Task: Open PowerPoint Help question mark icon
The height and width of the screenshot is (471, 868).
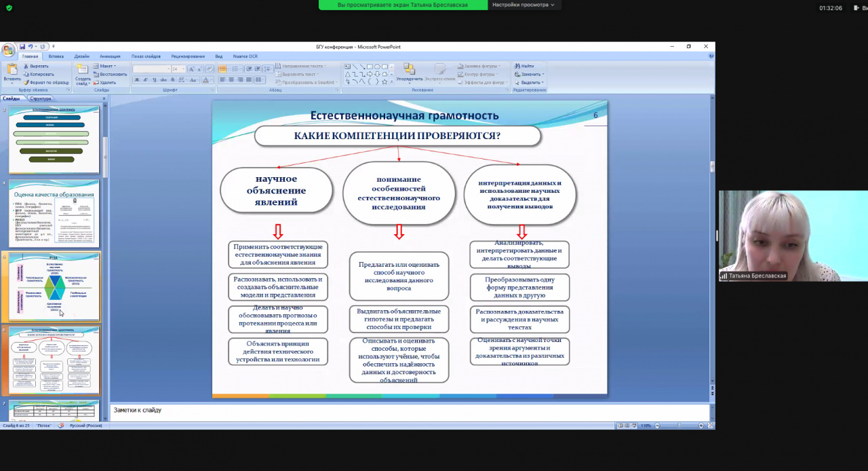Action: pos(710,56)
